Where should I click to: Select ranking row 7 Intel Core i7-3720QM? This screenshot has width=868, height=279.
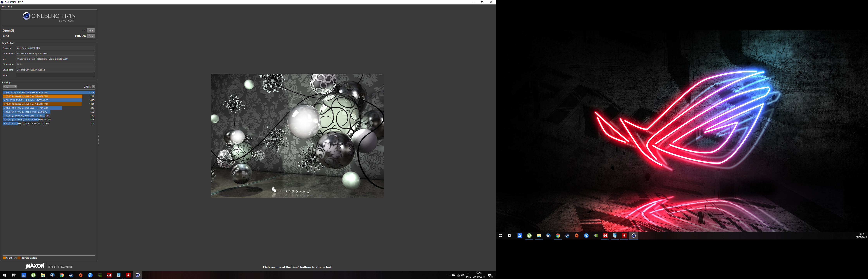pyautogui.click(x=49, y=116)
